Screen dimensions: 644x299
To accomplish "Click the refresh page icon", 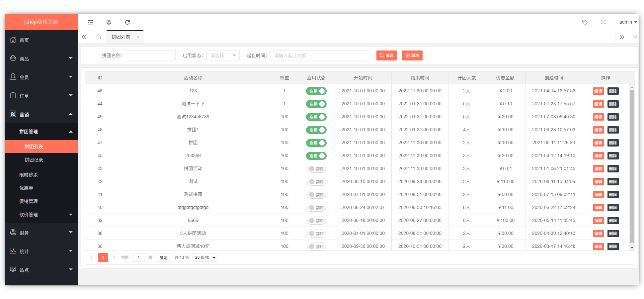I will [127, 22].
